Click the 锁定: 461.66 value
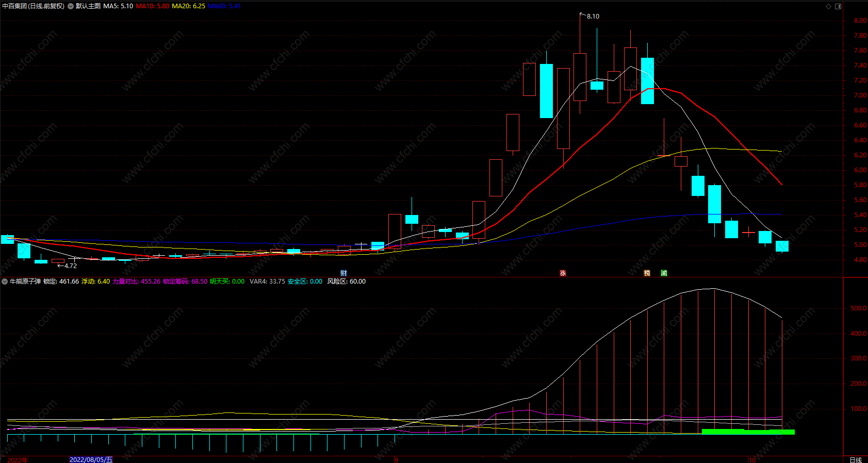Screen dimensions: 868x463 61,282
